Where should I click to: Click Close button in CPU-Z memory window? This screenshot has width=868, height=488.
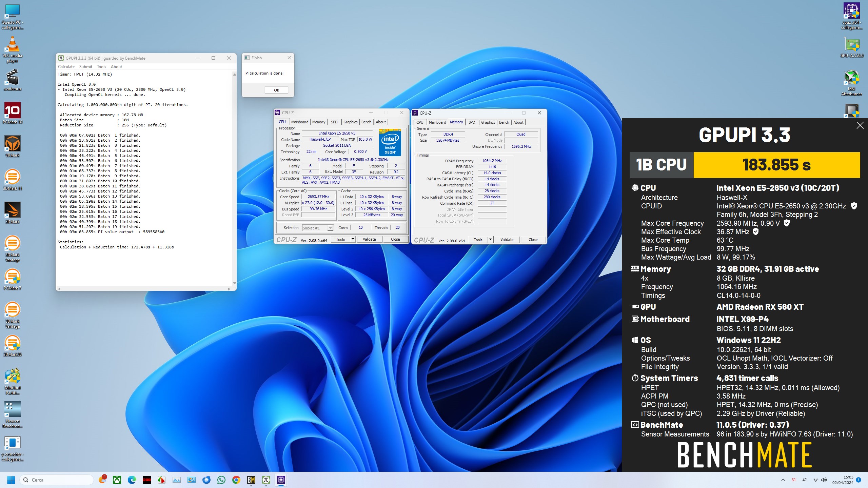click(533, 240)
